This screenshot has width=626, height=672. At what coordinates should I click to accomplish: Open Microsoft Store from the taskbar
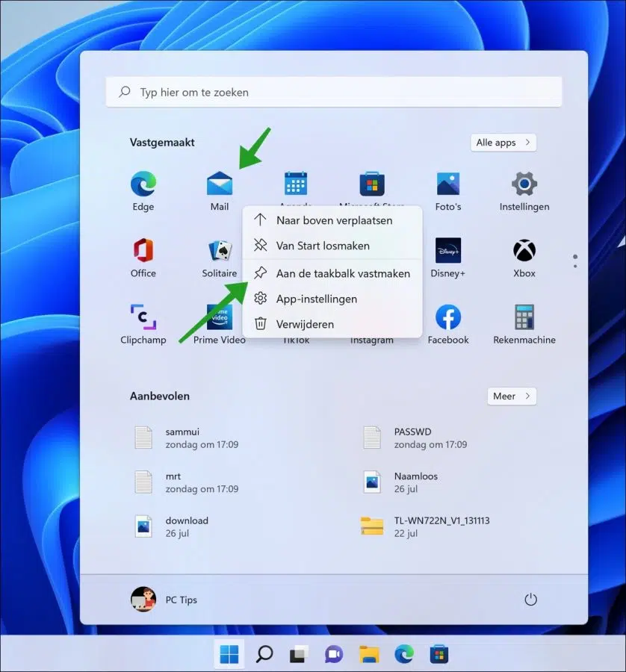coord(439,654)
